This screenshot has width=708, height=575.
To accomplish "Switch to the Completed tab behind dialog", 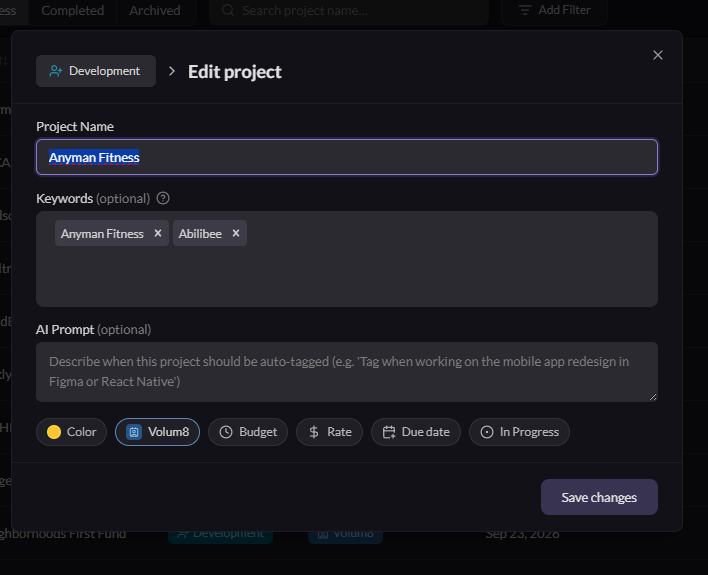I will click(73, 10).
